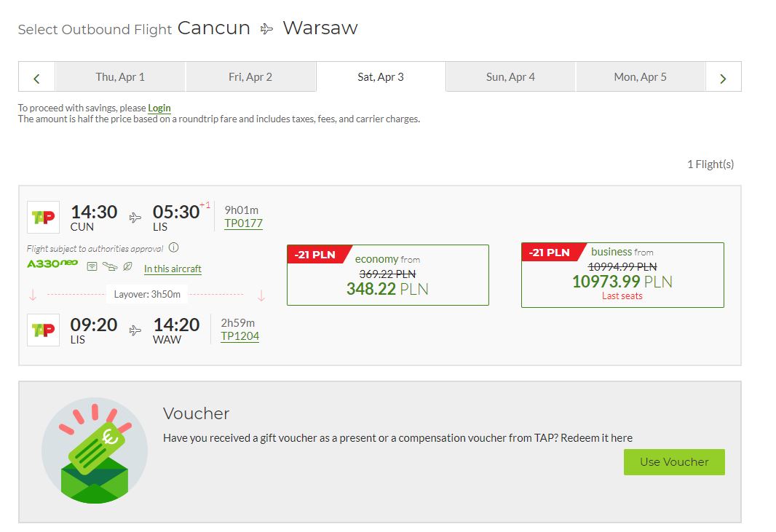Screen dimensions: 776x532
Task: Click the reclining seat amenity icon
Action: (x=110, y=267)
